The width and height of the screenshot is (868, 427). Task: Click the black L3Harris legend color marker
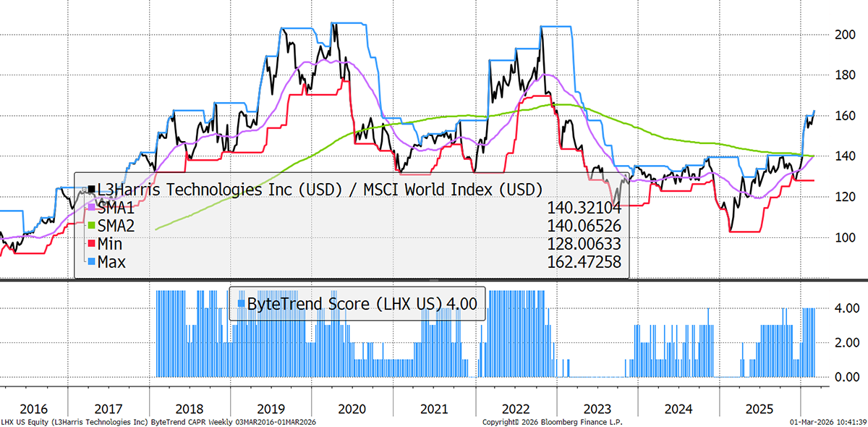point(90,190)
